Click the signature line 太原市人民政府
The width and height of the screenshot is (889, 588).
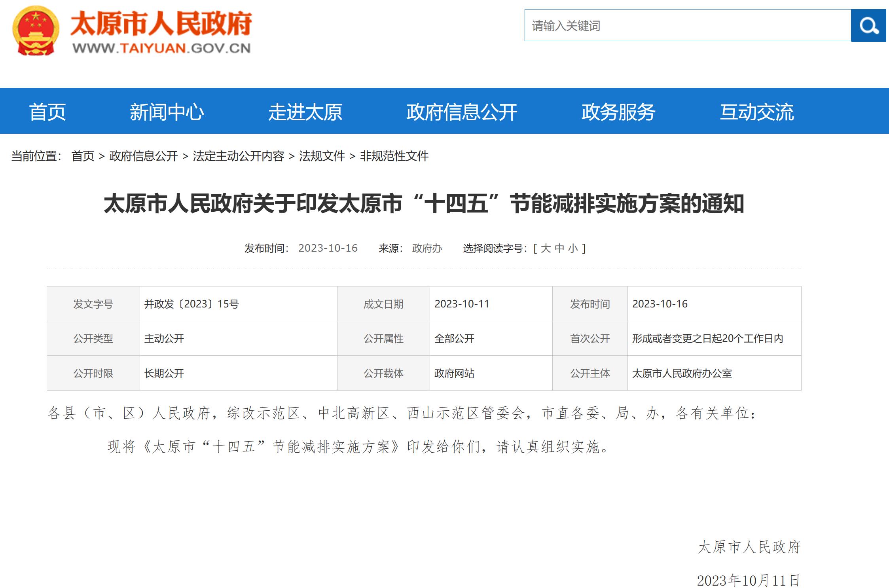(x=749, y=547)
